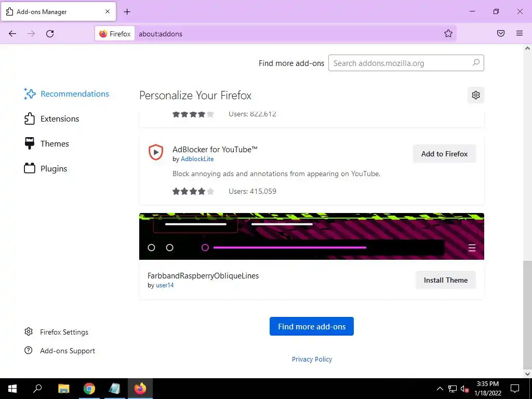This screenshot has width=532, height=399.
Task: Click the scrollbar down arrow
Action: 527,374
